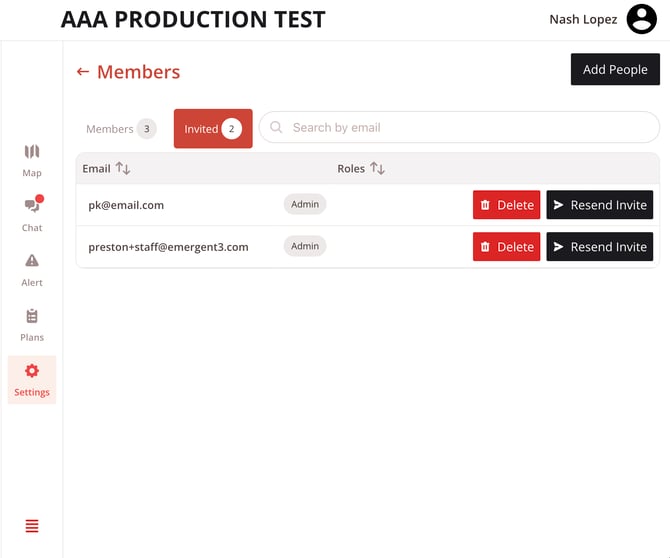Screen dimensions: 670x558
Task: Switch to the Members tab
Action: [x=120, y=129]
